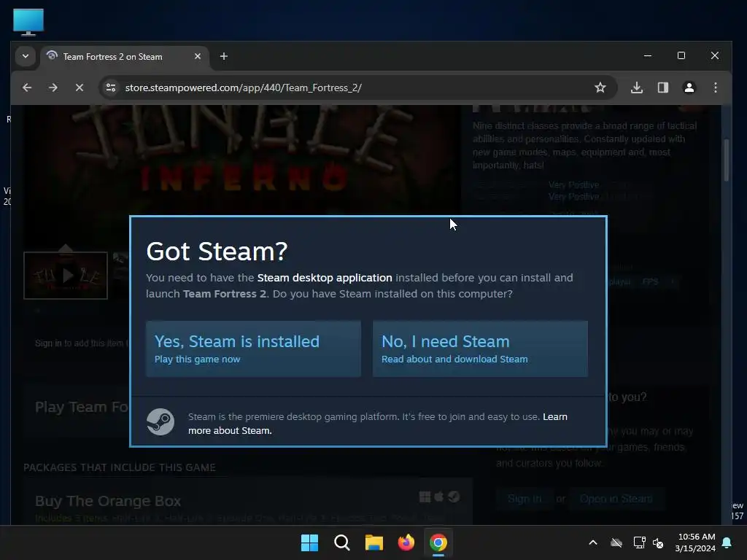Viewport: 747px width, 560px height.
Task: Open a new tab with the plus button
Action: [224, 57]
